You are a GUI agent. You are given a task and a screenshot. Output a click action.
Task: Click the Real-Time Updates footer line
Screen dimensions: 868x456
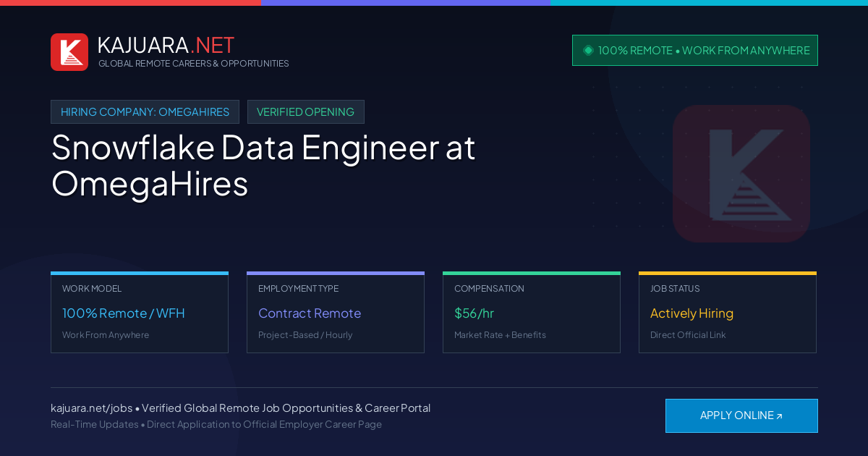[x=216, y=424]
